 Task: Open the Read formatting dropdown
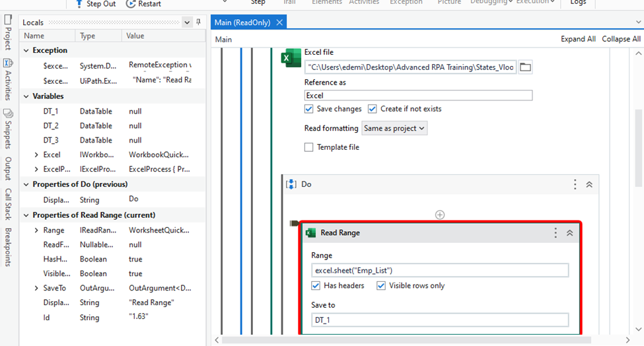[394, 128]
